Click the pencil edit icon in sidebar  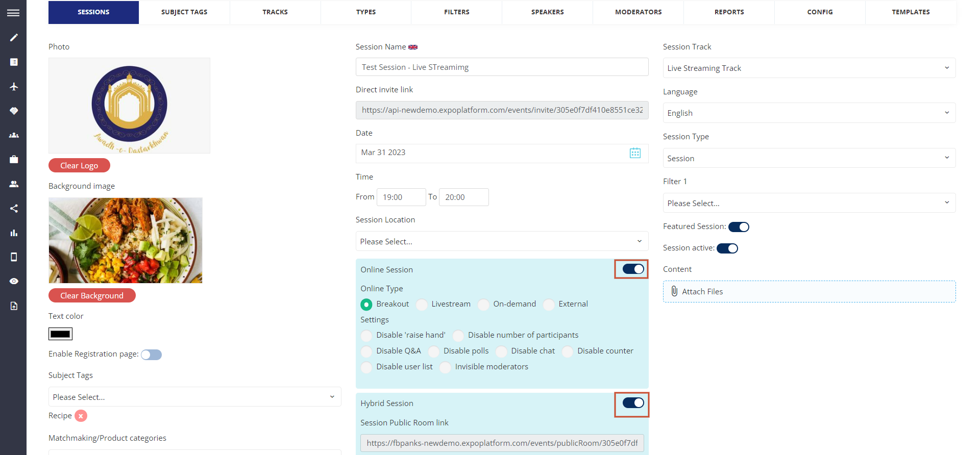pyautogui.click(x=14, y=37)
